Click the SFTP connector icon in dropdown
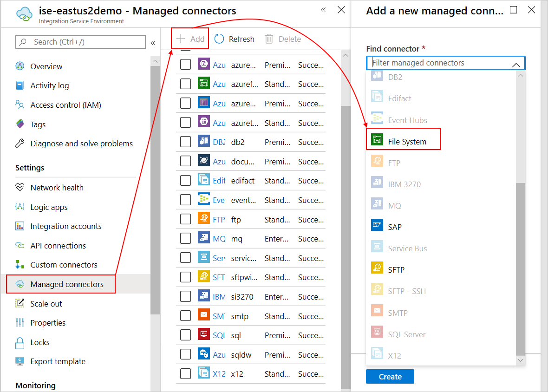This screenshot has width=548, height=392. 377,268
